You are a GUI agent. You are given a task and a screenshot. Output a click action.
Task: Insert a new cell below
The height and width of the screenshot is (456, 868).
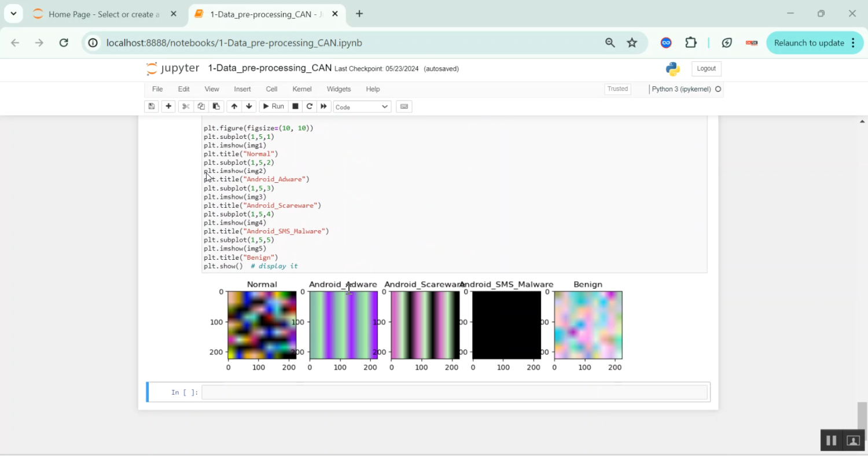coord(168,106)
